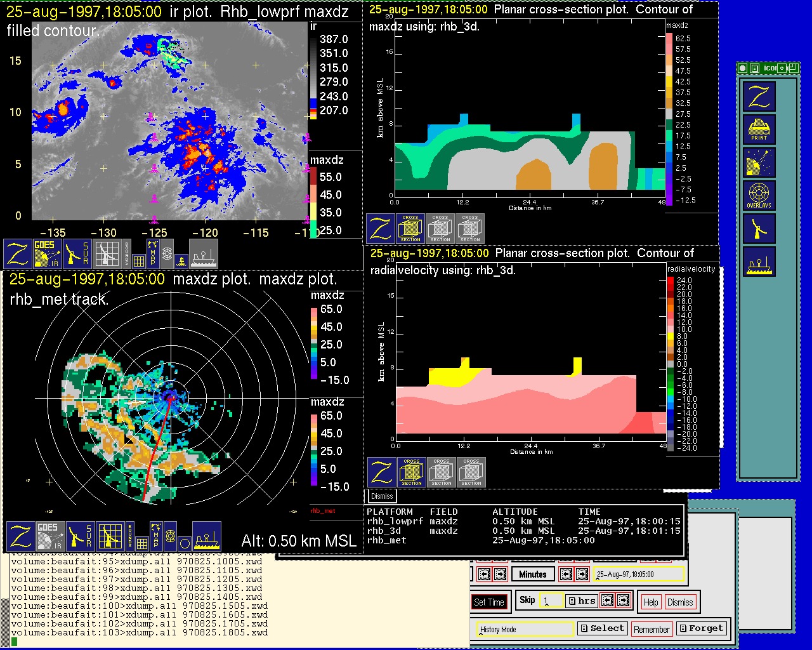Open the OVERLAYS icon in the right panel
This screenshot has height=650, width=812.
759,196
